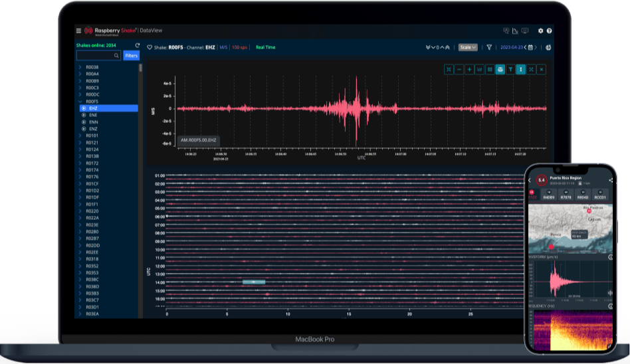This screenshot has width=630, height=364.
Task: Click the globe icon in header bar
Action: [548, 47]
